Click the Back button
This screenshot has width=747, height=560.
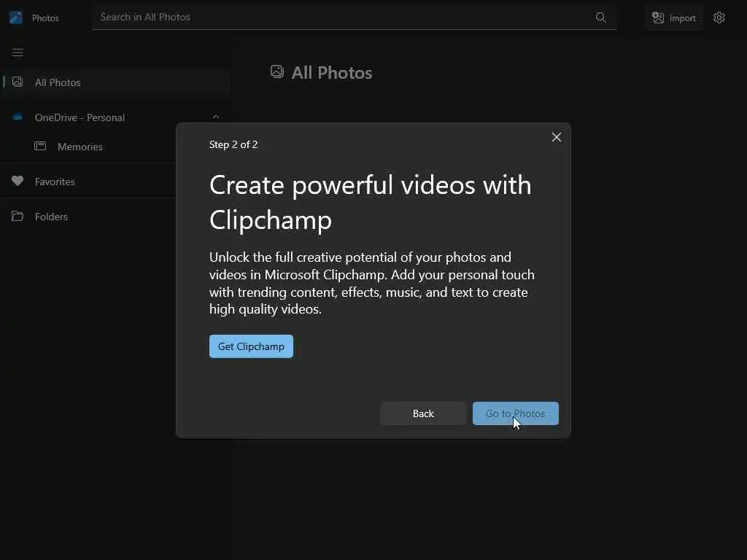pyautogui.click(x=423, y=413)
